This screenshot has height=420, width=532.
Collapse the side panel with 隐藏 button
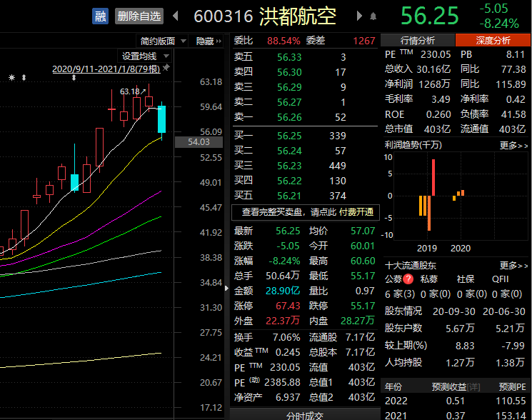click(x=209, y=41)
